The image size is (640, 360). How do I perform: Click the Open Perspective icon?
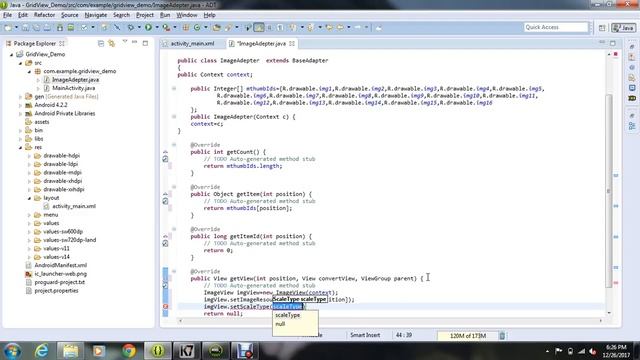pos(602,27)
